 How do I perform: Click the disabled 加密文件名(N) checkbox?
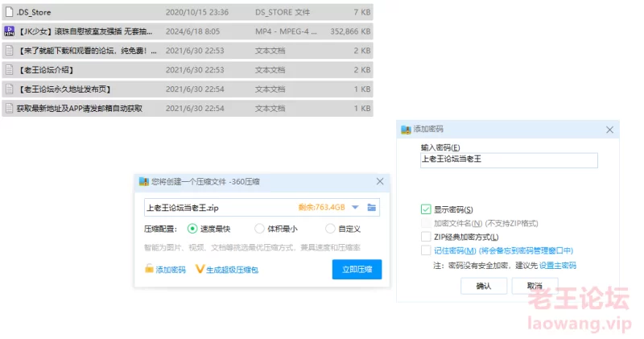coord(426,223)
